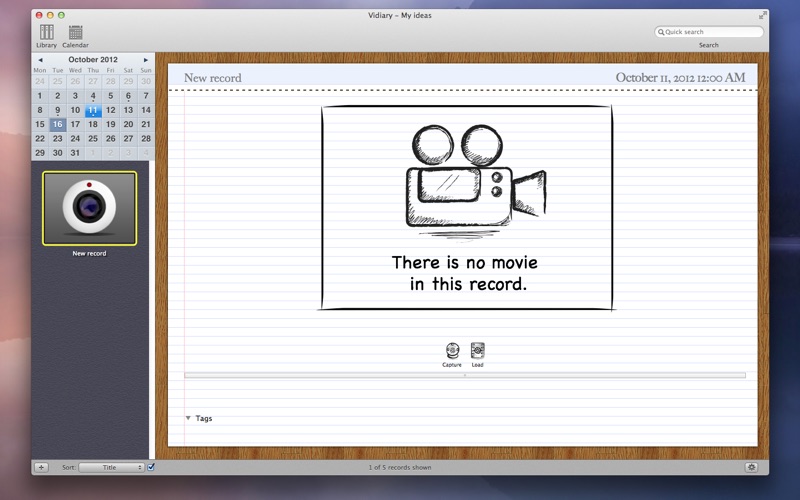
Task: Select October 1 in the calendar
Action: 40,95
